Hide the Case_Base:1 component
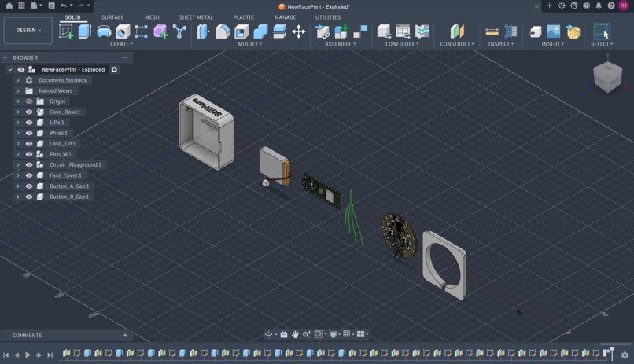Viewport: 634px width, 364px height. click(x=29, y=112)
